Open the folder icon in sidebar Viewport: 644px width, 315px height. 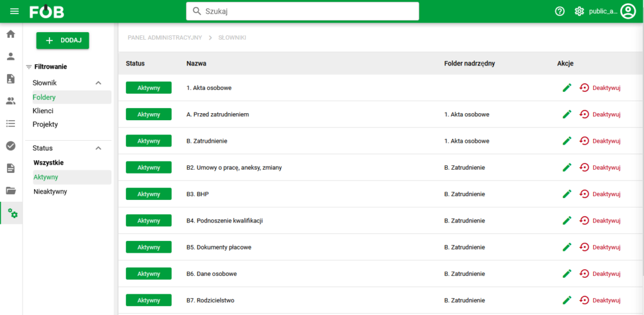pos(11,190)
